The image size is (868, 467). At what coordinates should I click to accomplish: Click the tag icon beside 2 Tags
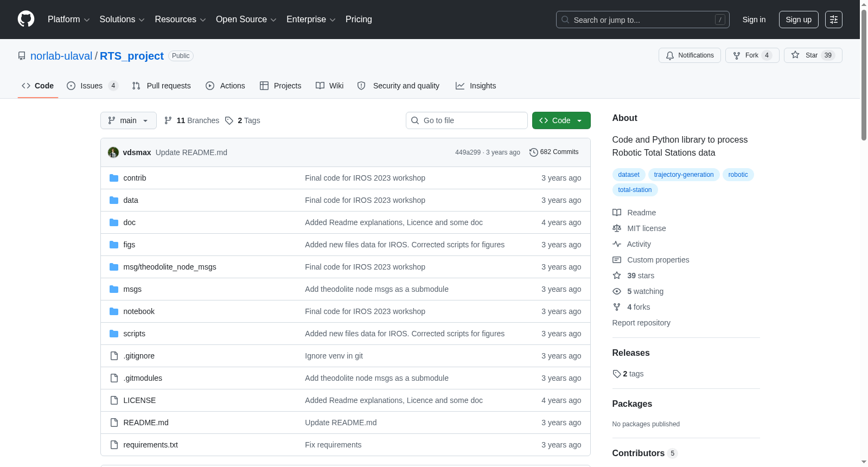[x=229, y=120]
